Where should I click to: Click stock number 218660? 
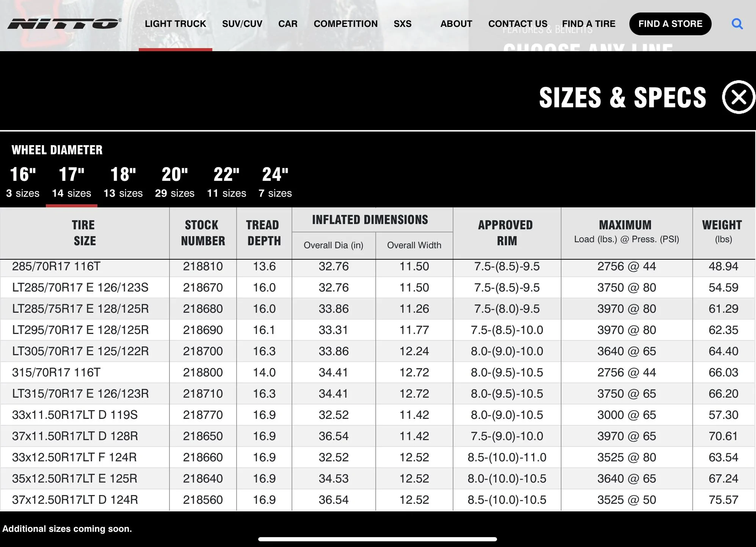click(203, 458)
